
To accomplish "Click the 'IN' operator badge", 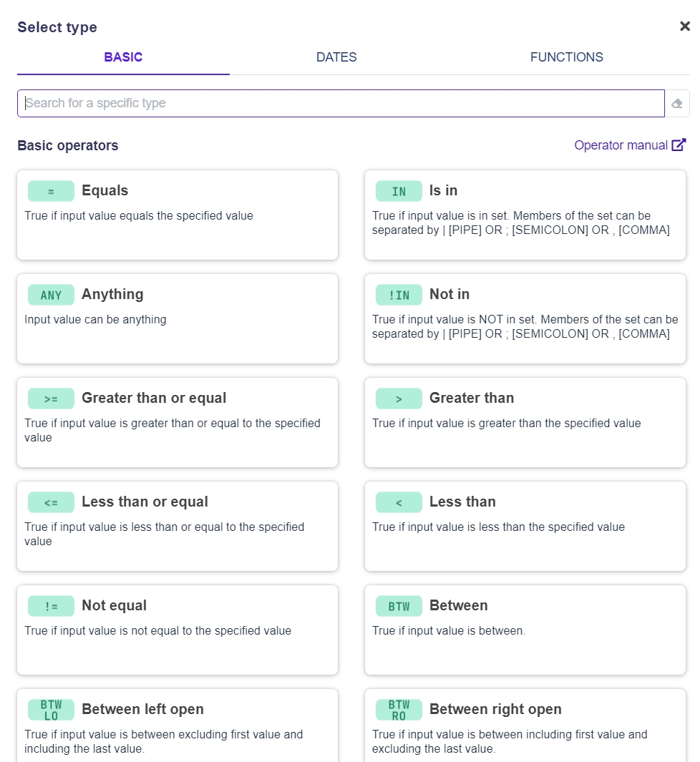I will coord(399,191).
